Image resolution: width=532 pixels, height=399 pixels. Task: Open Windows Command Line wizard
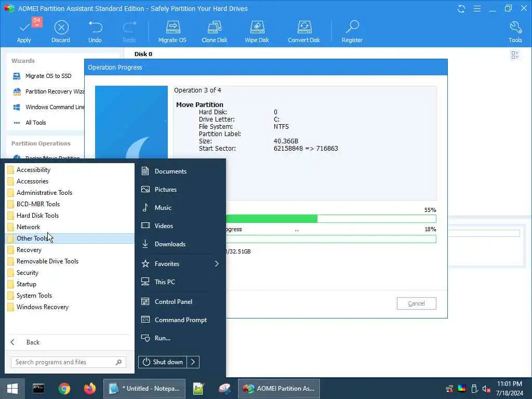(48, 107)
